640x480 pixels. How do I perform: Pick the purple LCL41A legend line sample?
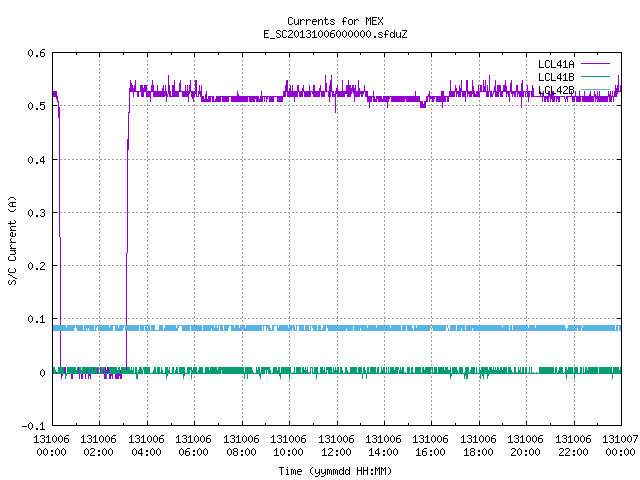pos(595,64)
